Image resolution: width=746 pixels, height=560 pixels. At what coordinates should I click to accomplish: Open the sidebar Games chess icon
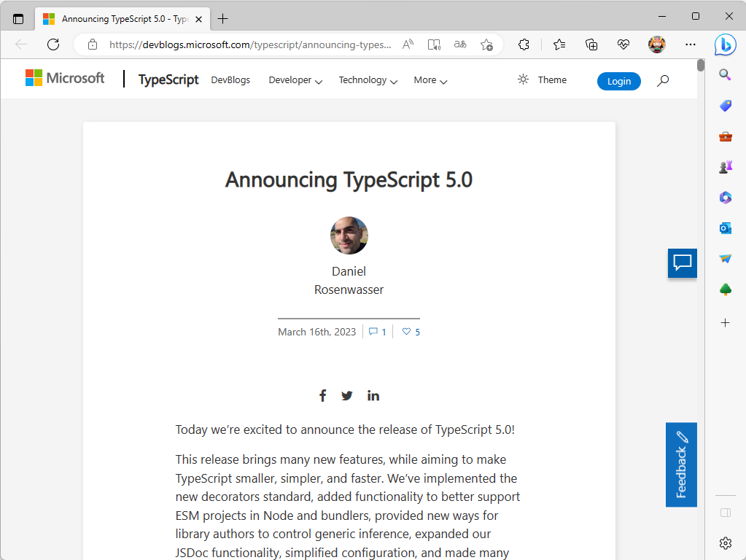725,167
